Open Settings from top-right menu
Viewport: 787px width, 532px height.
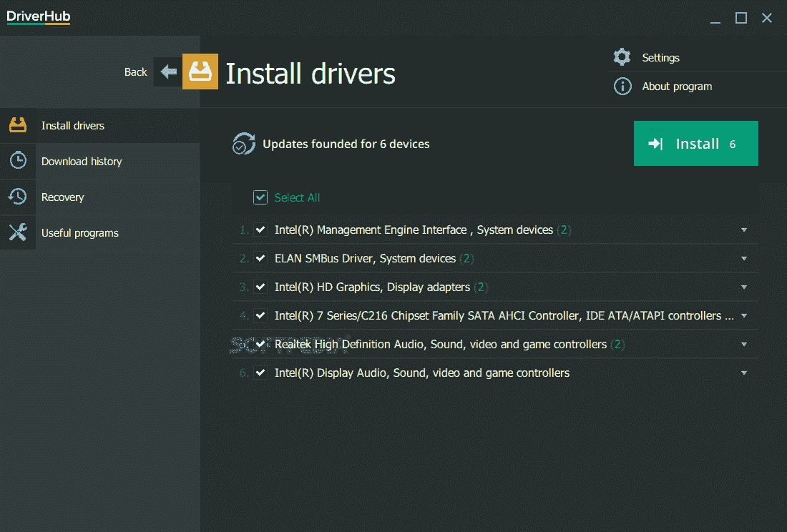pos(660,58)
